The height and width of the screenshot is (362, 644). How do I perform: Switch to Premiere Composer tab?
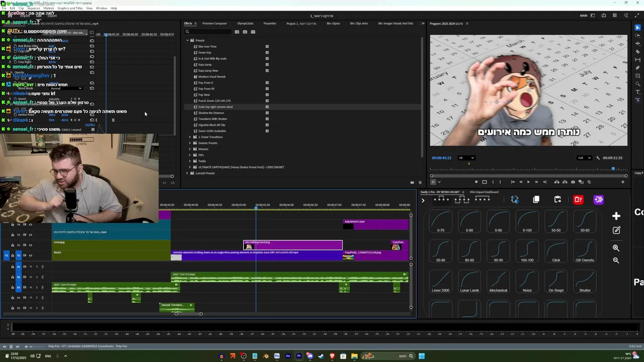(x=214, y=24)
